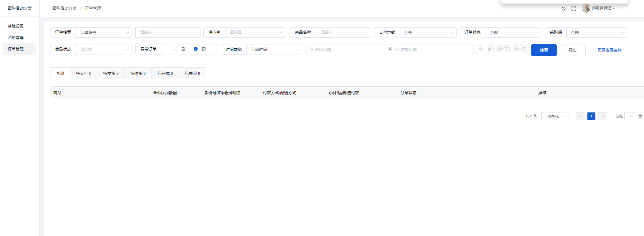Click the next page arrow
The width and height of the screenshot is (644, 236).
coord(603,116)
